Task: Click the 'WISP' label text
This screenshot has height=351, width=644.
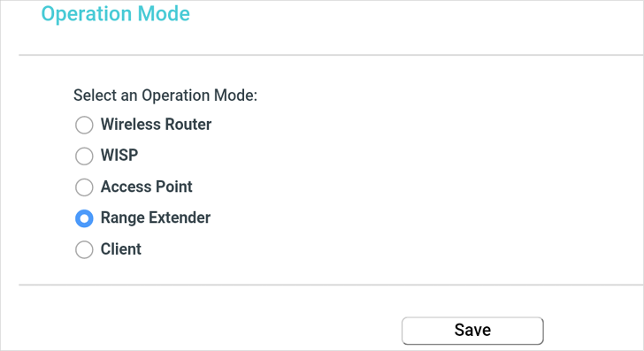Action: pyautogui.click(x=119, y=156)
